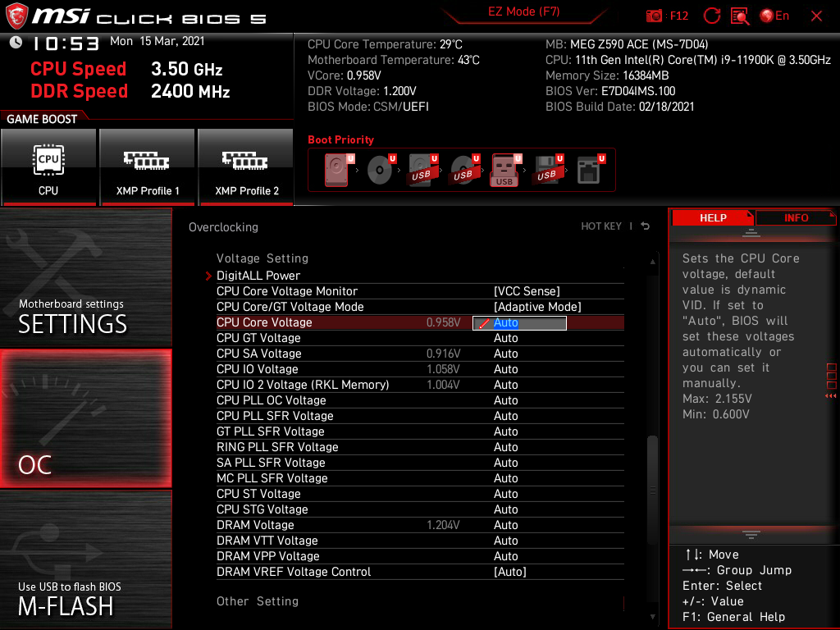Set CPU GT Voltage Auto value

point(505,338)
